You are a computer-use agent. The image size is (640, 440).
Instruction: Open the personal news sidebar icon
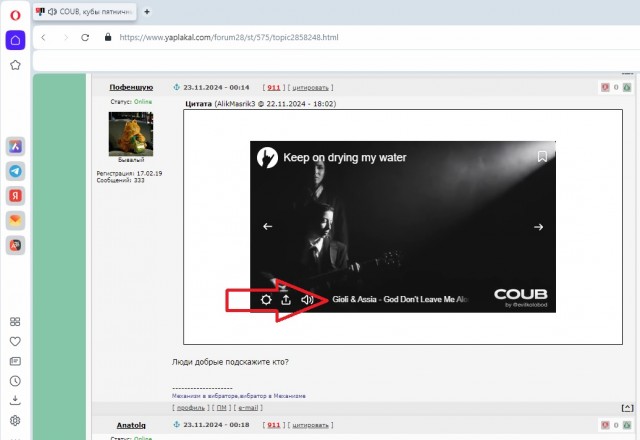(15, 361)
